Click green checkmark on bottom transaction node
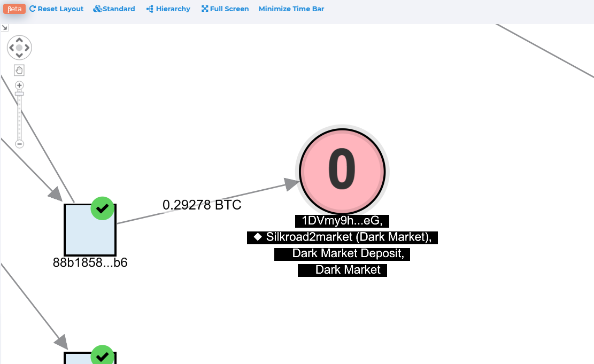594x364 pixels. 102,355
